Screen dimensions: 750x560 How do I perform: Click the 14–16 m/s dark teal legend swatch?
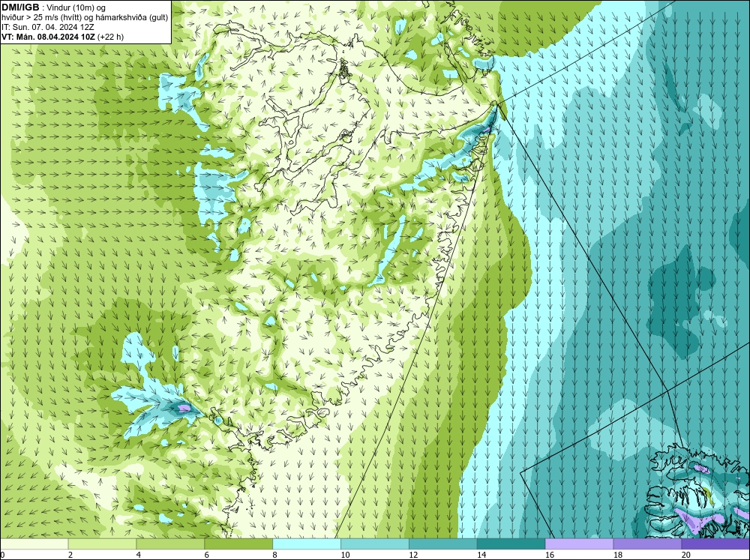[511, 544]
